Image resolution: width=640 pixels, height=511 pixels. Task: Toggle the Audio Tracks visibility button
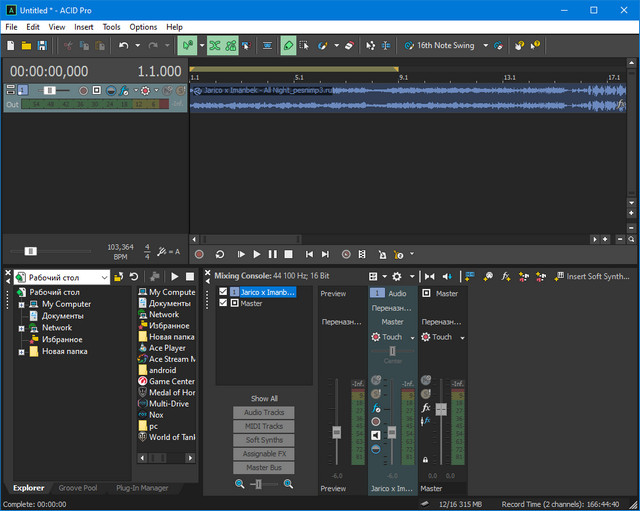click(265, 412)
